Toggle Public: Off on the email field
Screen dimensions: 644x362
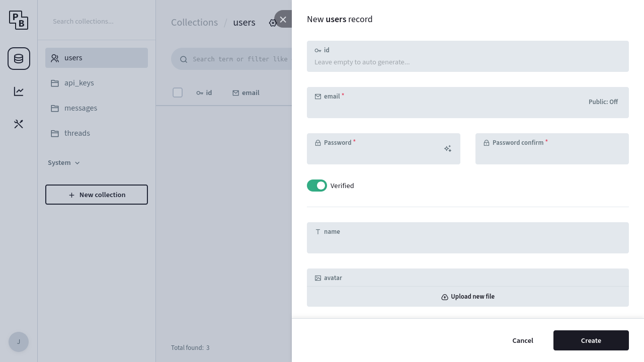click(x=603, y=102)
